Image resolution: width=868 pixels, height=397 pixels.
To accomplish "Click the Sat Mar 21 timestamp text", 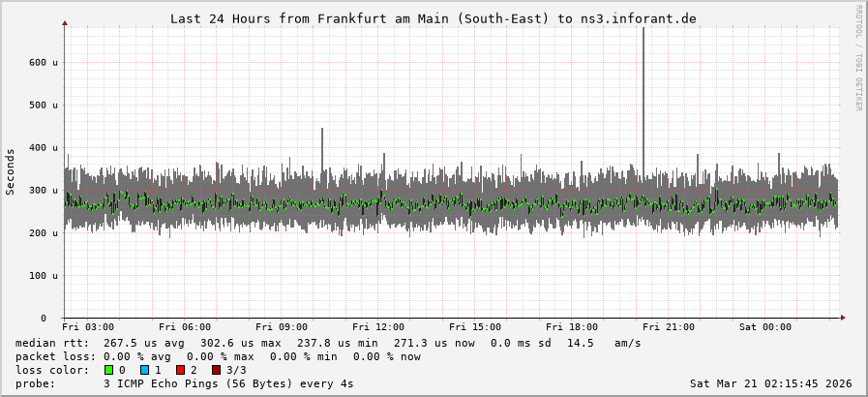I will [x=770, y=383].
